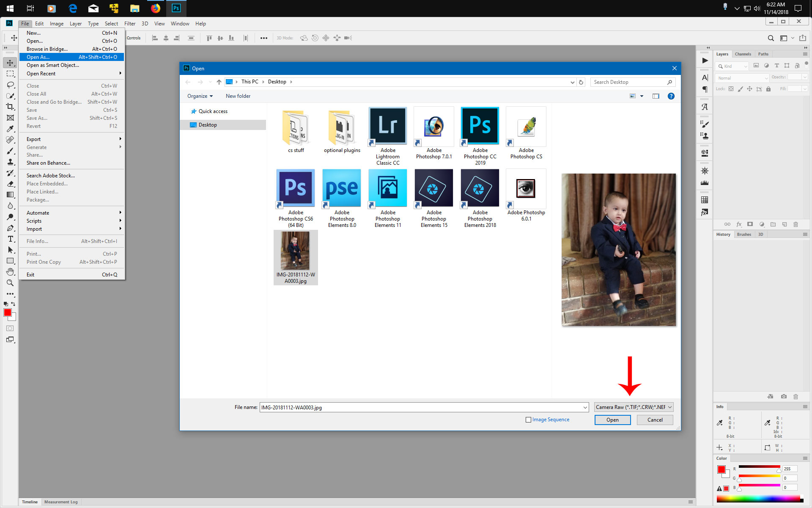The width and height of the screenshot is (812, 508).
Task: Select the Move tool in toolbar
Action: [10, 63]
